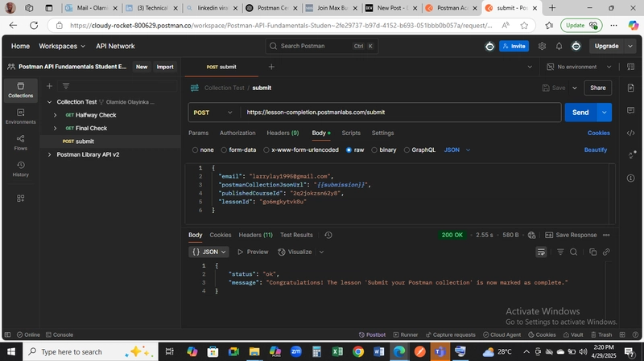Click the request URL input field
This screenshot has height=361, width=644.
coord(400,113)
